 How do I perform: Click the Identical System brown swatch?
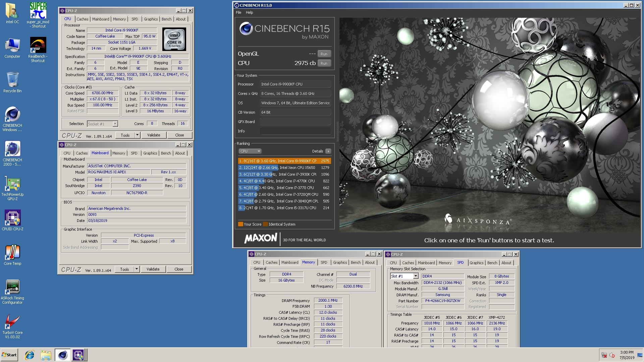[265, 224]
